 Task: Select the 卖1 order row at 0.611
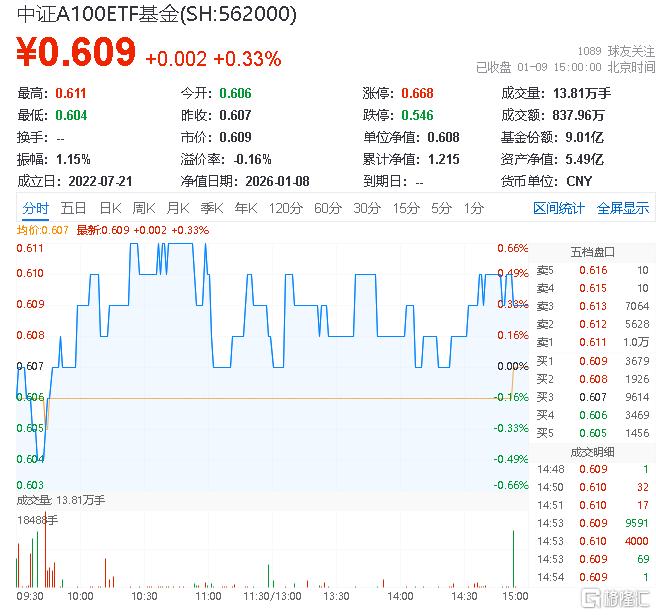pyautogui.click(x=592, y=342)
